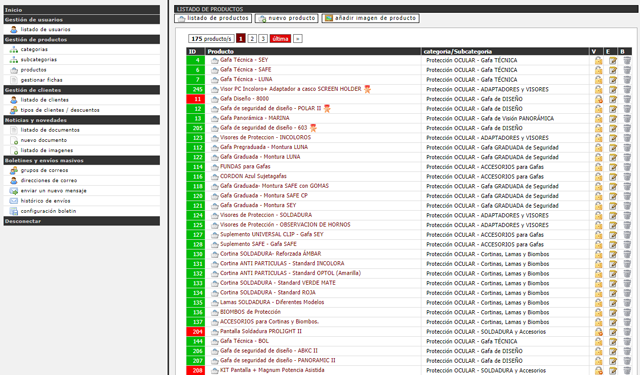Open listado de usuarios in the sidebar
The height and width of the screenshot is (375, 640).
pos(45,29)
